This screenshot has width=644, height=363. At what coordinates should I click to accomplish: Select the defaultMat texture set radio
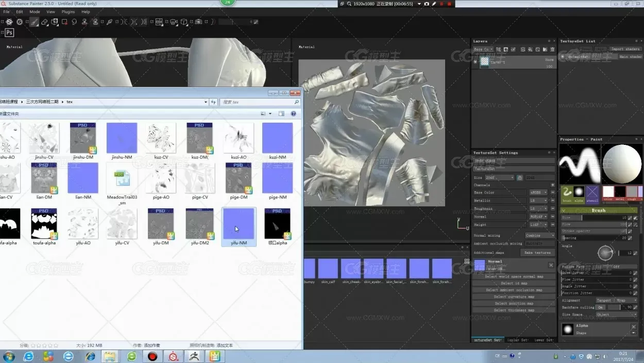562,57
